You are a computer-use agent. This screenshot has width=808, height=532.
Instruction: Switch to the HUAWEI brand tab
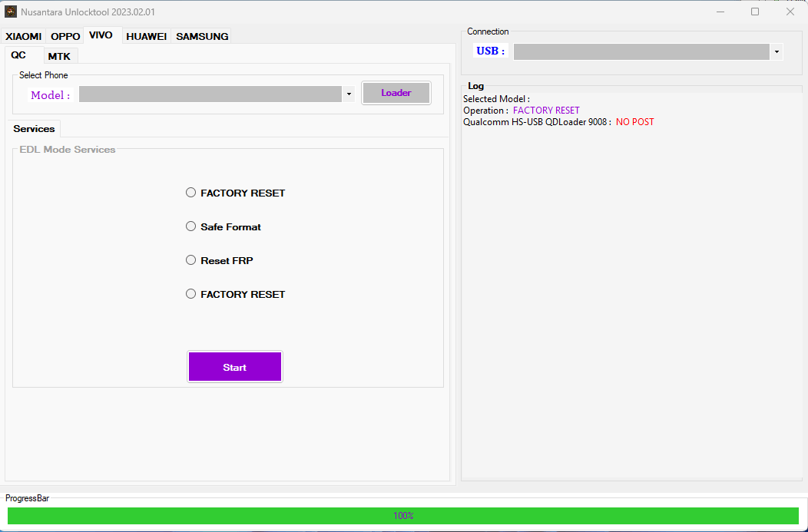click(146, 36)
